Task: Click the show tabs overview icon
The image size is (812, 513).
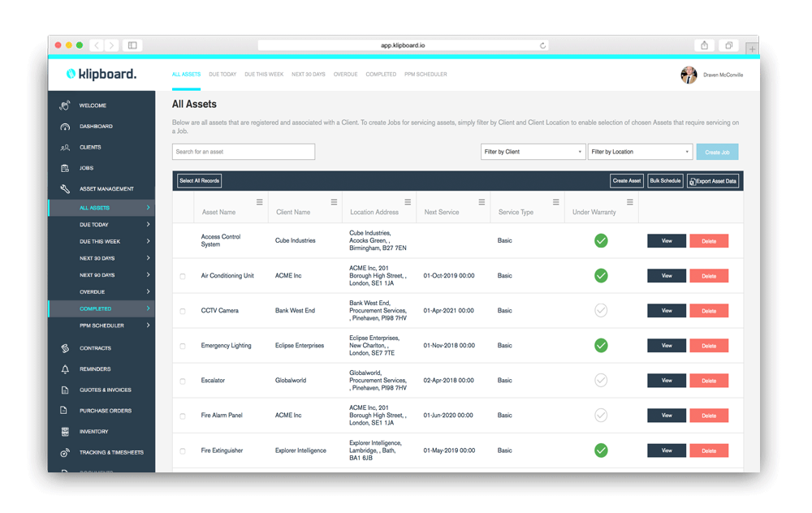Action: (728, 45)
